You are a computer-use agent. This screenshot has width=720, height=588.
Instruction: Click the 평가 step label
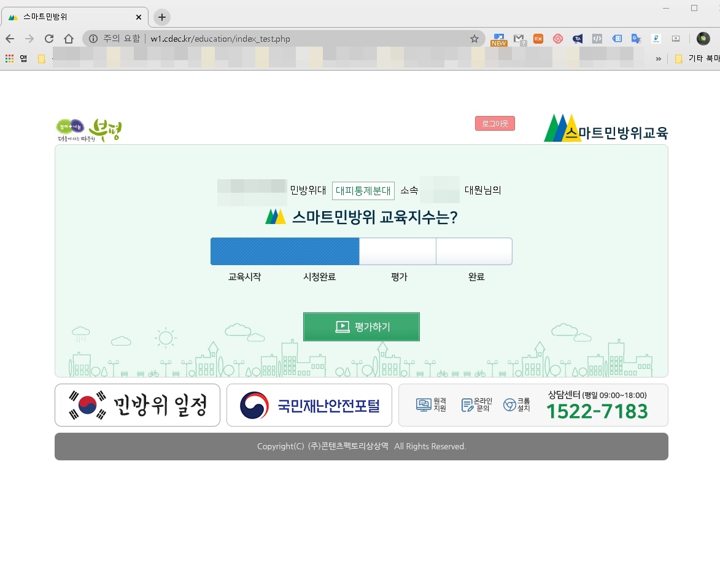(x=399, y=277)
